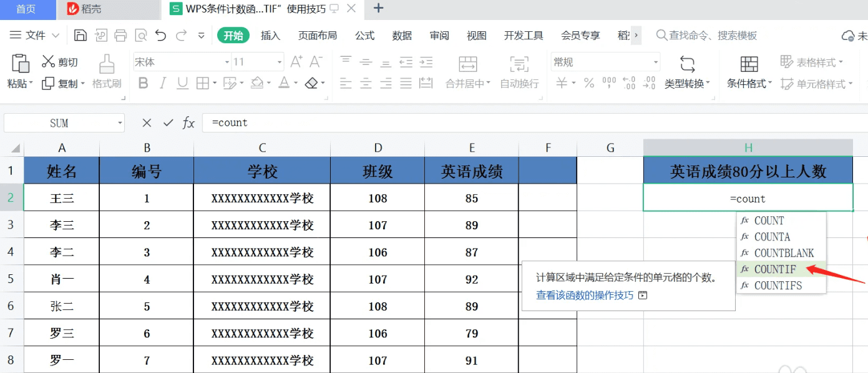Open 条件格式 (Conditional Formatting)
This screenshot has height=373, width=868.
(x=746, y=71)
